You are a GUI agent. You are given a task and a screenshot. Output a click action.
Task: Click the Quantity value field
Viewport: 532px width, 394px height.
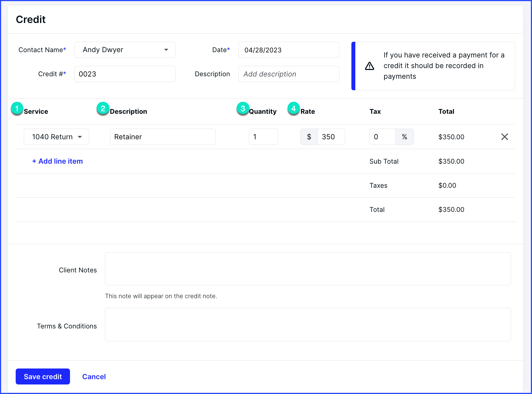click(263, 137)
